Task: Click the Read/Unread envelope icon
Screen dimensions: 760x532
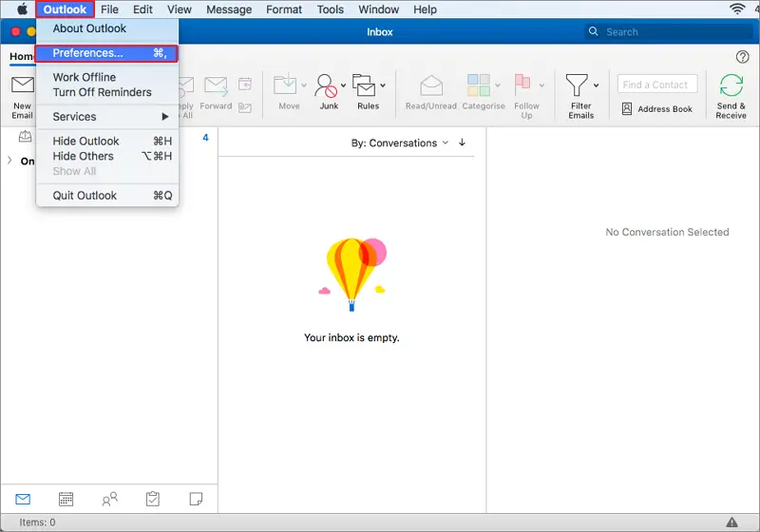Action: click(x=431, y=85)
